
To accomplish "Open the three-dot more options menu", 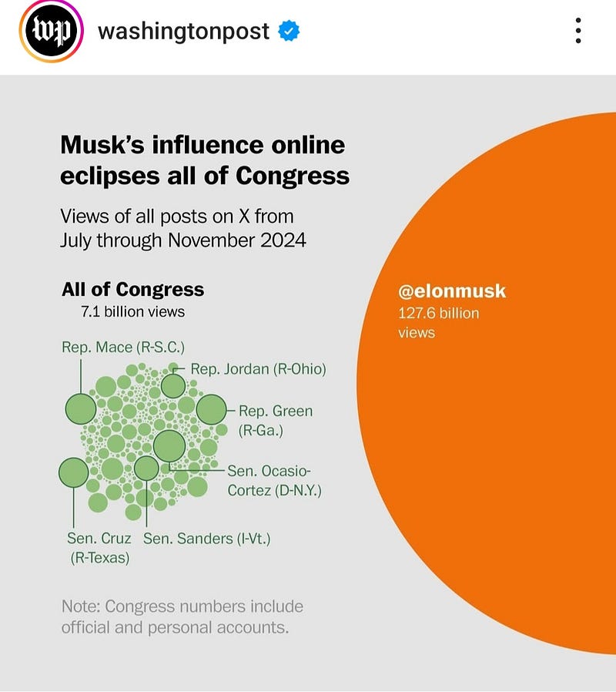I will pyautogui.click(x=577, y=31).
